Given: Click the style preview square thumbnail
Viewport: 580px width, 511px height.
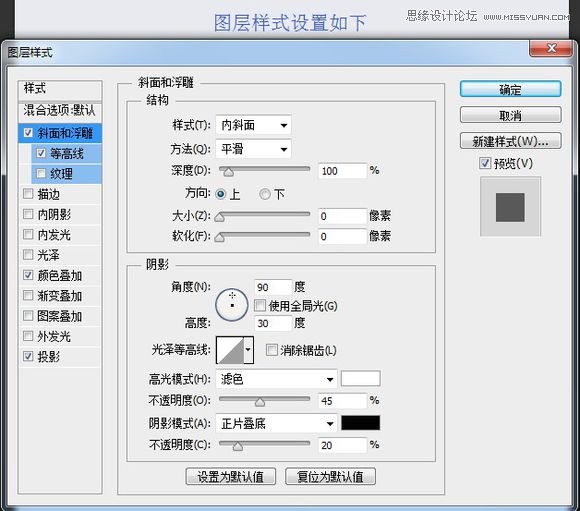Looking at the screenshot, I should 510,207.
